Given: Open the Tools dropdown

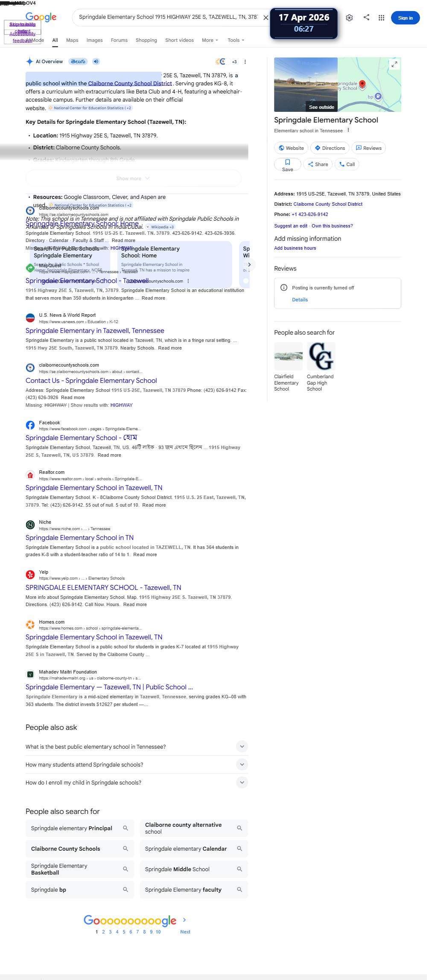Looking at the screenshot, I should (236, 40).
